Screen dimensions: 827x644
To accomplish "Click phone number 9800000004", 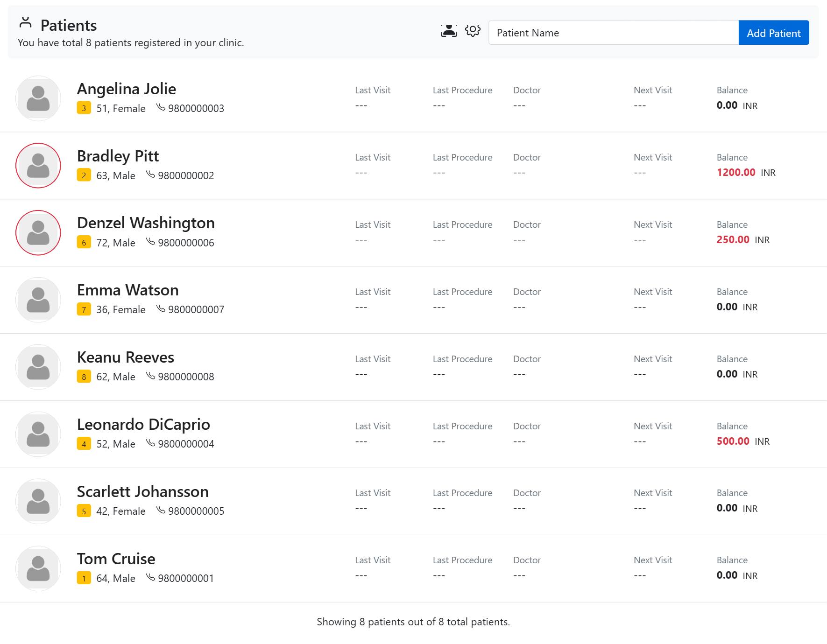I will pos(186,444).
